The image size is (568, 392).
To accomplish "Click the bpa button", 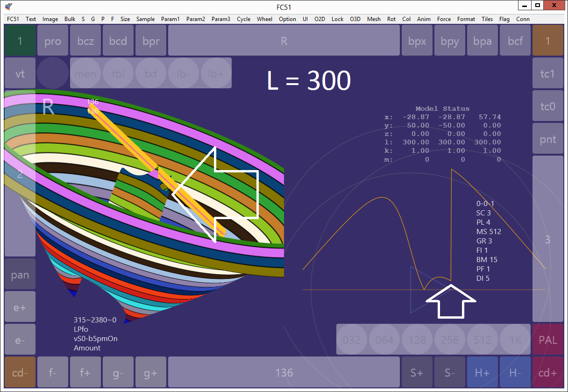I will 483,41.
